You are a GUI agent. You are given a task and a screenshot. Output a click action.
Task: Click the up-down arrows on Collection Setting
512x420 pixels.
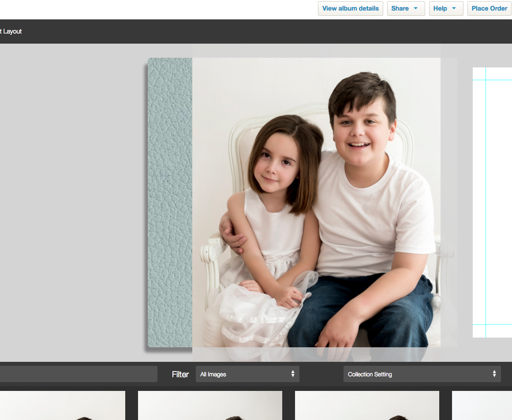point(494,374)
